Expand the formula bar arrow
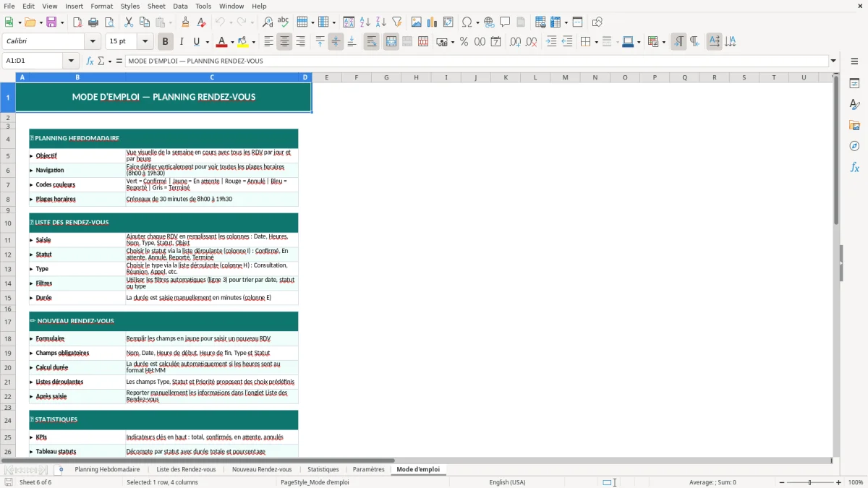The width and height of the screenshot is (868, 488). point(833,61)
